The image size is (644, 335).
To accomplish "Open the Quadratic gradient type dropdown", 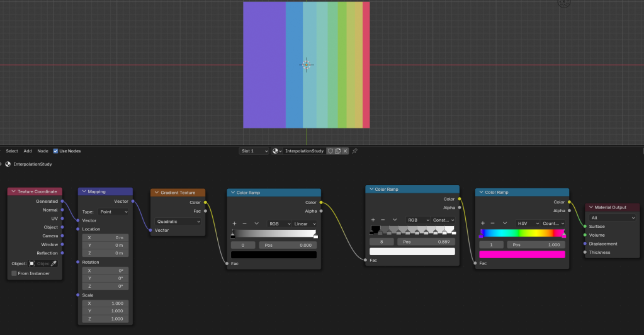I will click(x=179, y=222).
